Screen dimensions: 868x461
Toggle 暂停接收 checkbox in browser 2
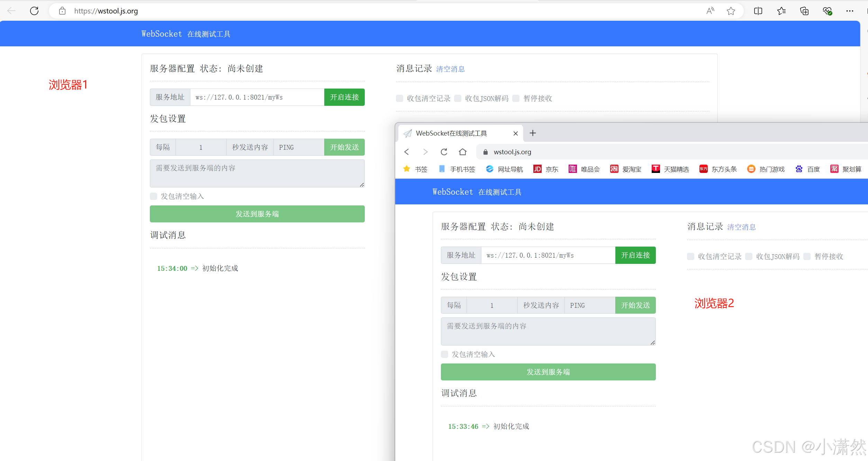[807, 257]
